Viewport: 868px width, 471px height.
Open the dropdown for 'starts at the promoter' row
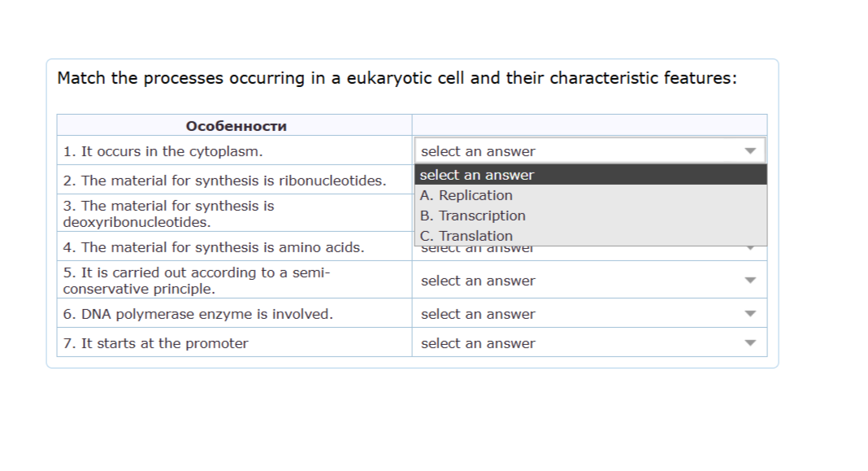coord(590,343)
